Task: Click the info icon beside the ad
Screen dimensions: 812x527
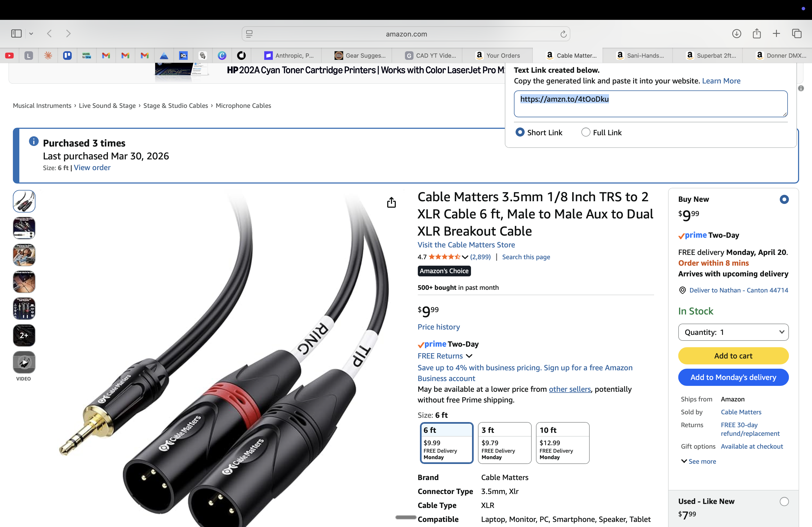Action: coord(801,88)
